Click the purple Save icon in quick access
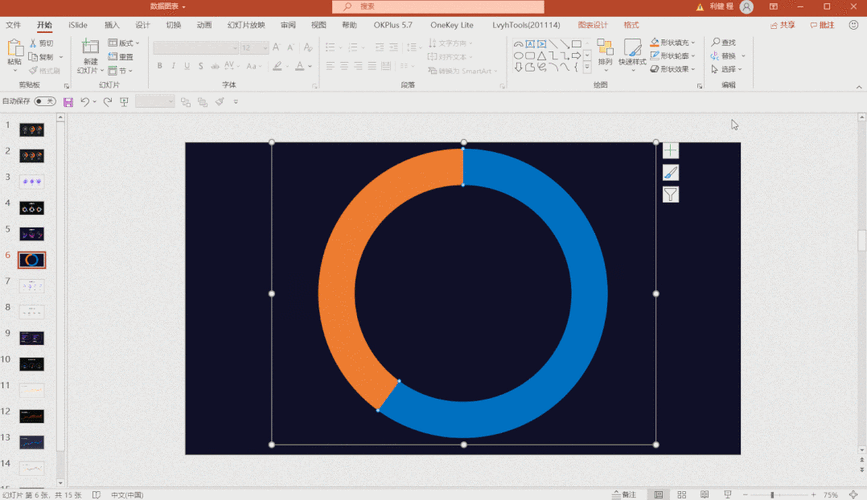 coord(68,102)
